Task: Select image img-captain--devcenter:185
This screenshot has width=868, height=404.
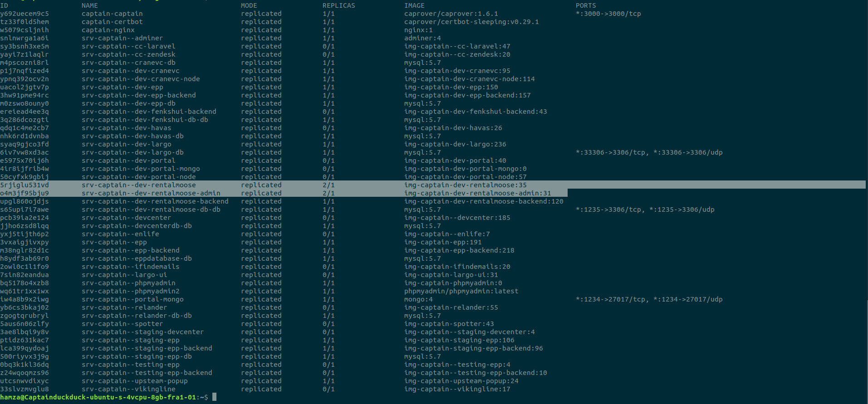Action: point(457,218)
